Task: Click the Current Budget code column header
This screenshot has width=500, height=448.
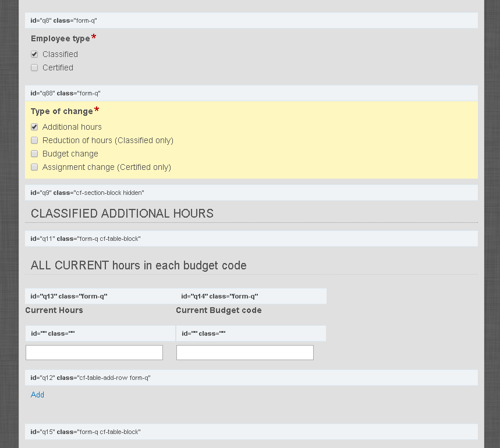Action: pos(219,310)
